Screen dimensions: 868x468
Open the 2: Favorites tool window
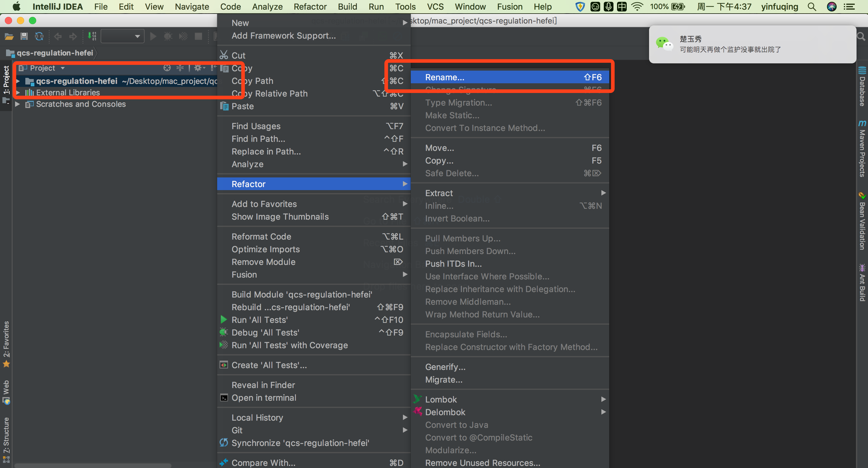[6, 344]
